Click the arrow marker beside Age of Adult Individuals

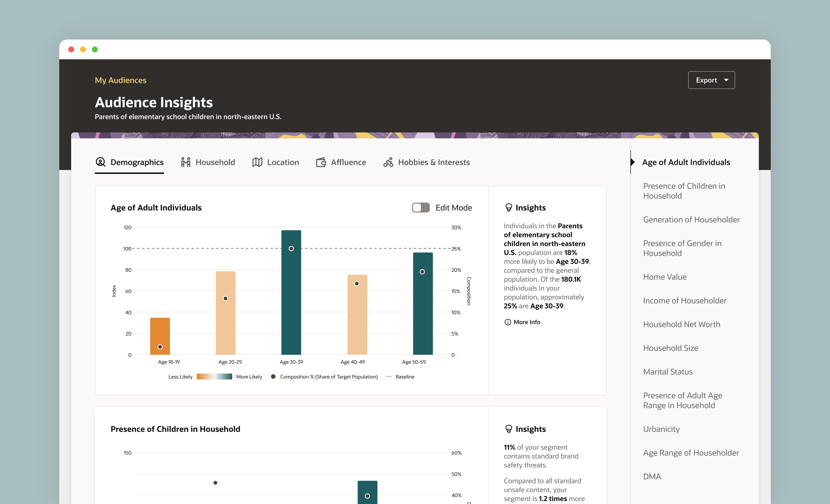point(633,162)
